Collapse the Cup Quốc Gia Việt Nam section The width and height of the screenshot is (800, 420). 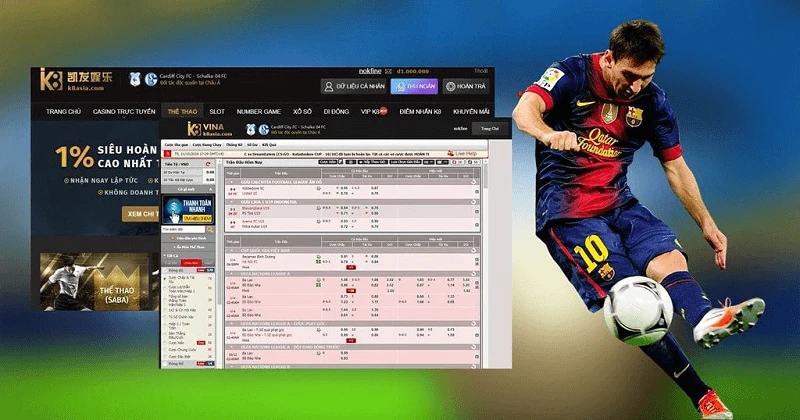(x=232, y=251)
